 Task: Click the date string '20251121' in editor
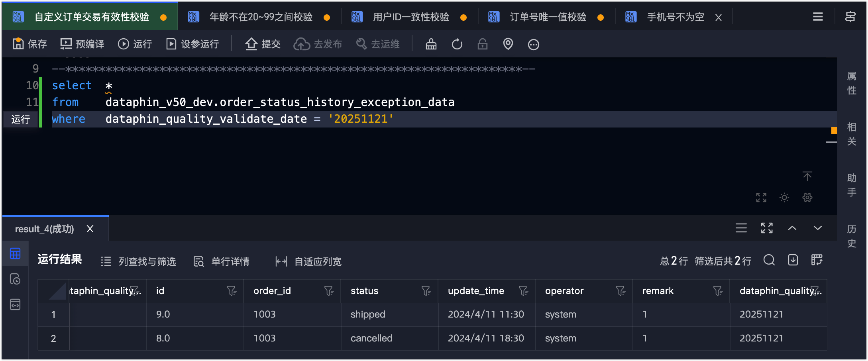361,119
